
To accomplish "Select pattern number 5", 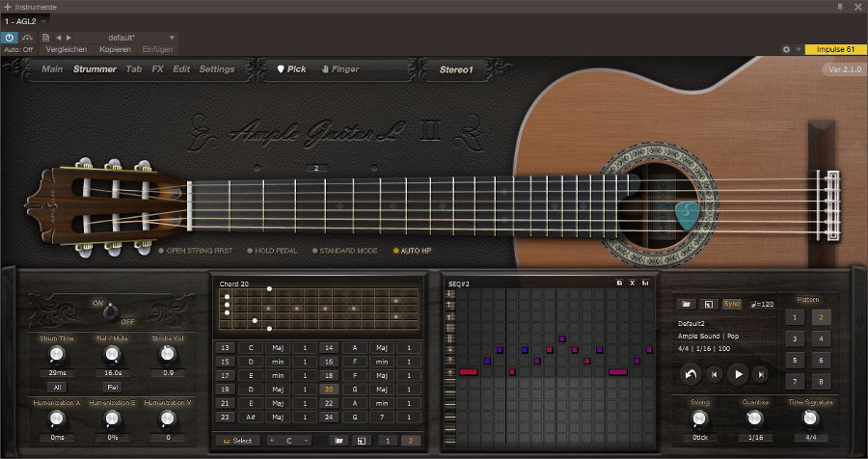I will click(795, 360).
